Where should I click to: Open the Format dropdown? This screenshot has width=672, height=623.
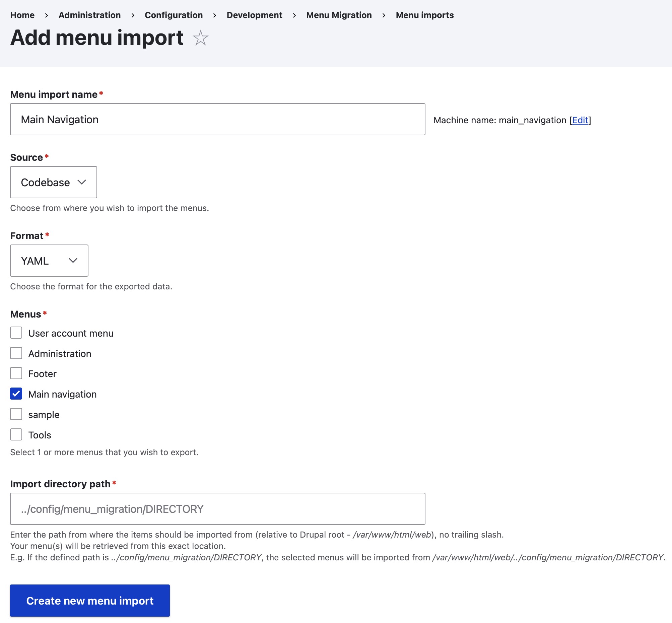tap(49, 260)
